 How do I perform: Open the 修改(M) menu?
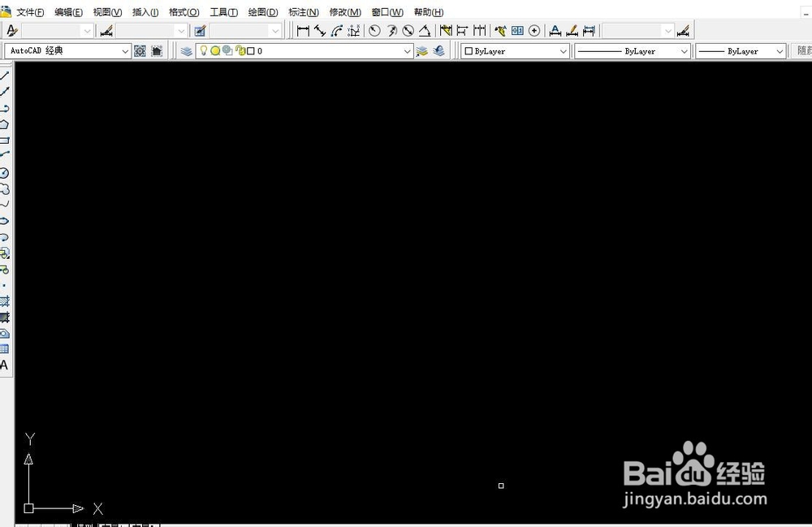[345, 12]
